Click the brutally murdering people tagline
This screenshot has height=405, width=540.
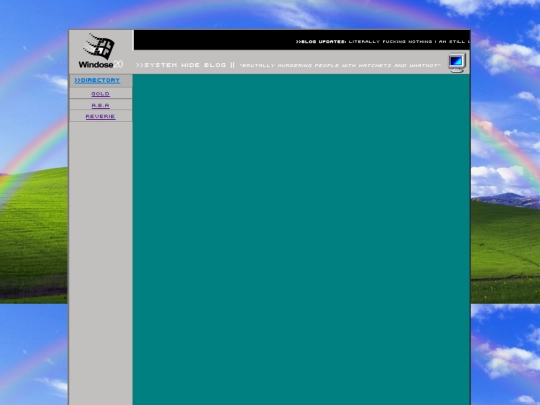point(340,65)
